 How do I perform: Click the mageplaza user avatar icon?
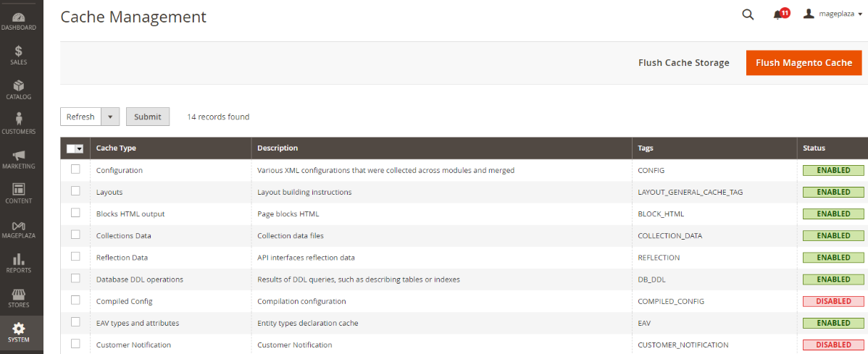pos(809,14)
